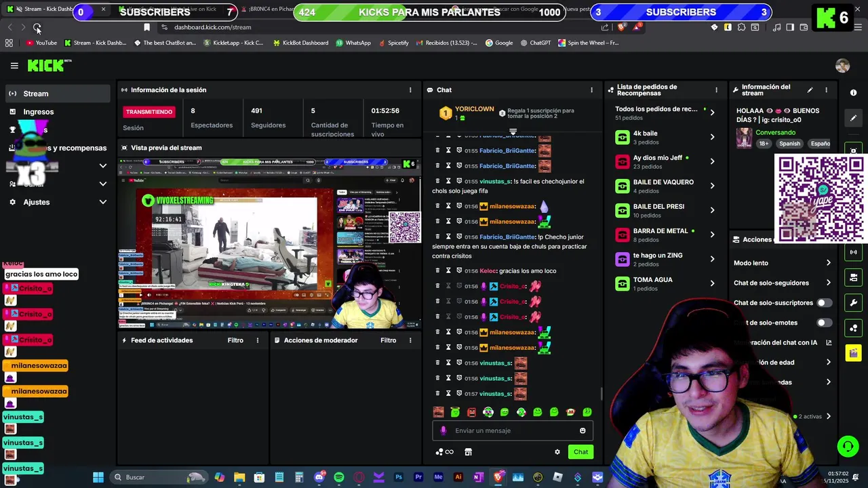Click Filtro in Acciones de moderador
The height and width of the screenshot is (488, 868).
tap(389, 340)
